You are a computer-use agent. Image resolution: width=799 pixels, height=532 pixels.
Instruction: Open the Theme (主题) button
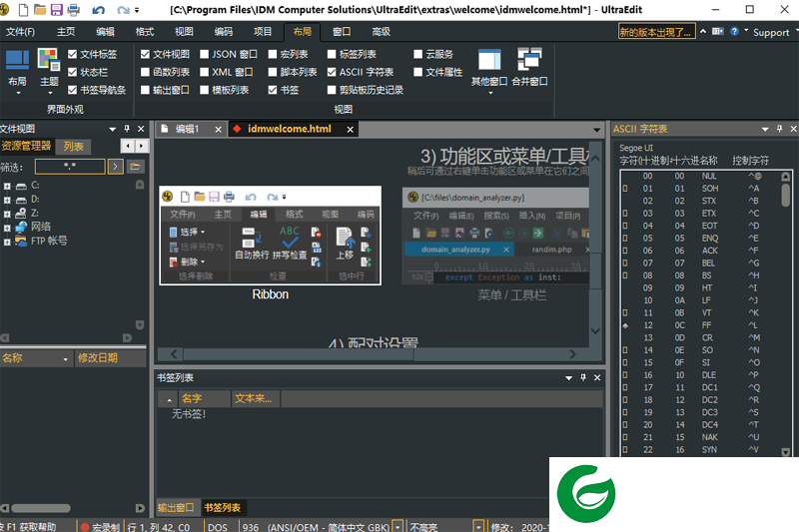tap(49, 71)
